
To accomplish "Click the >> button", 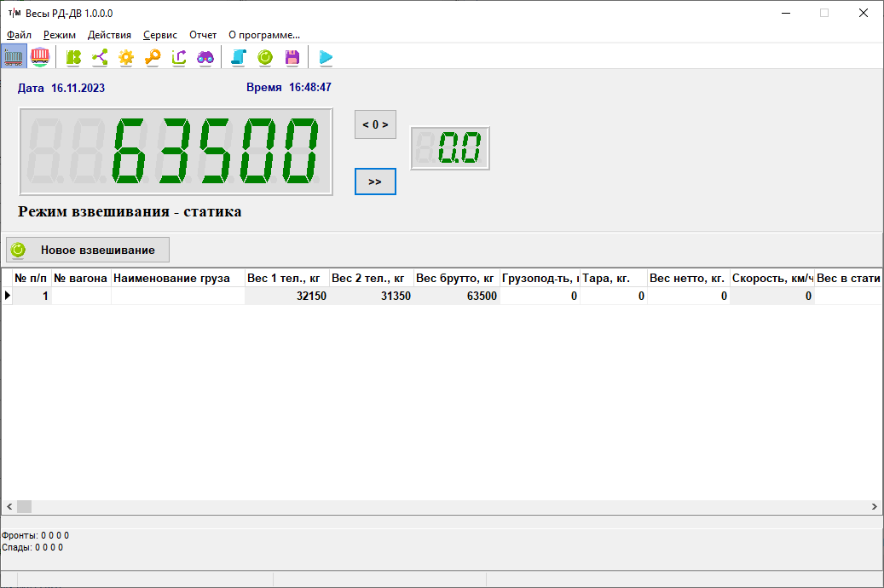I will click(375, 182).
